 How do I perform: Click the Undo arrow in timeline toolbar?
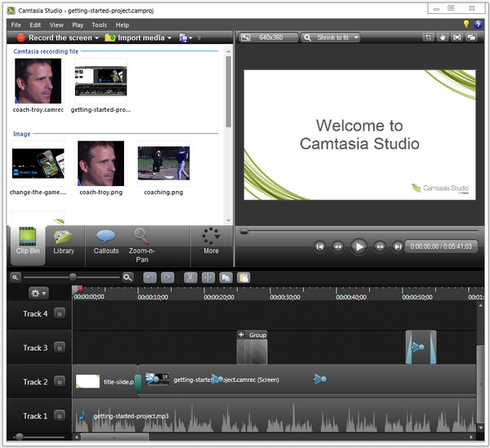(x=149, y=277)
